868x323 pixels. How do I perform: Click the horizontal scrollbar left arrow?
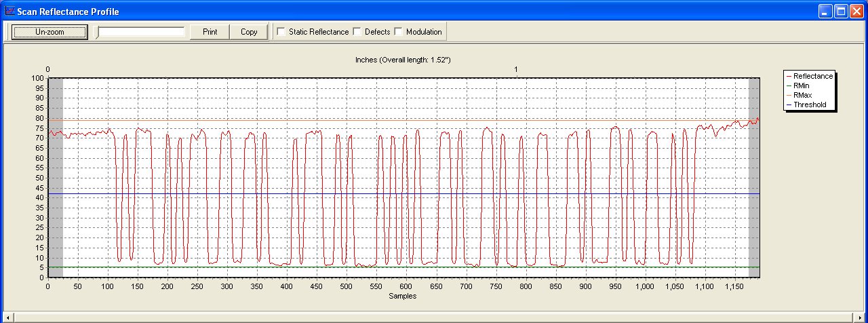coord(8,317)
